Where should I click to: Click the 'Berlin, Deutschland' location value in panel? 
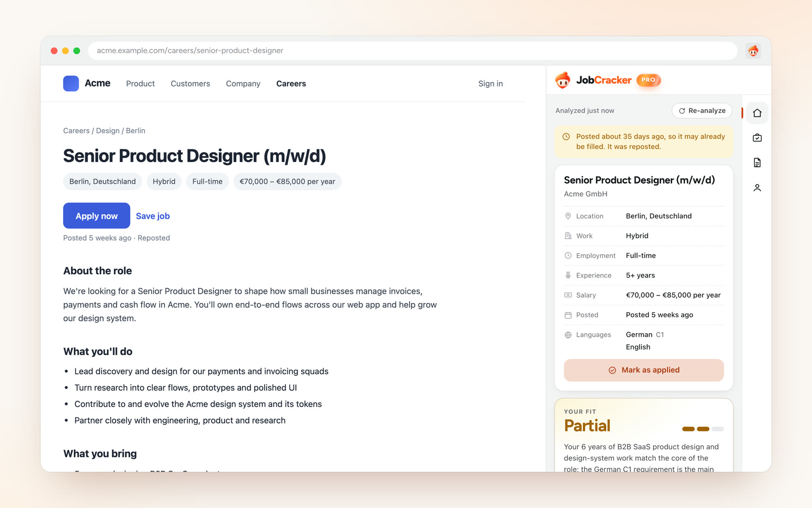click(659, 216)
